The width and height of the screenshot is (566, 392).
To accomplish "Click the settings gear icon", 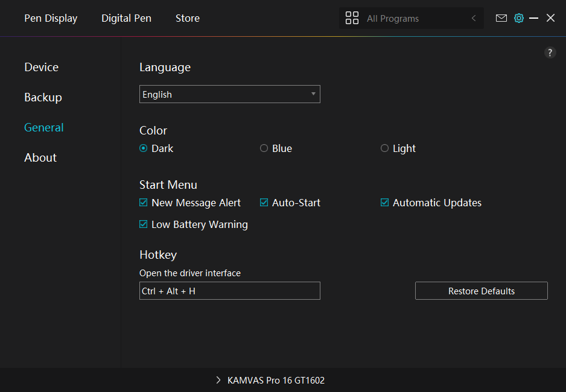I will (x=518, y=18).
